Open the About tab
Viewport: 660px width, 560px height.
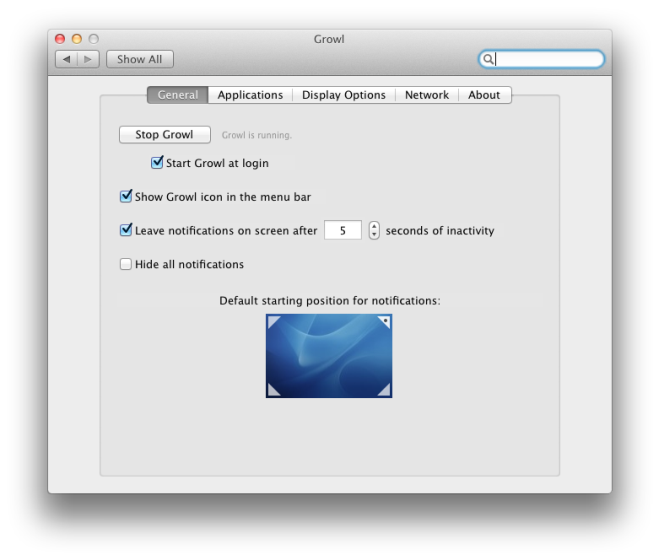484,95
